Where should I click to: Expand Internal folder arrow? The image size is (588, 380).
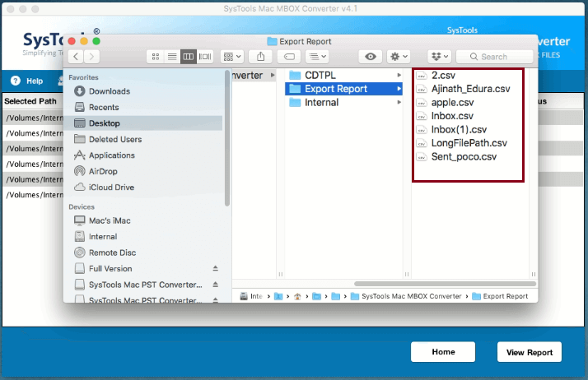tap(399, 102)
